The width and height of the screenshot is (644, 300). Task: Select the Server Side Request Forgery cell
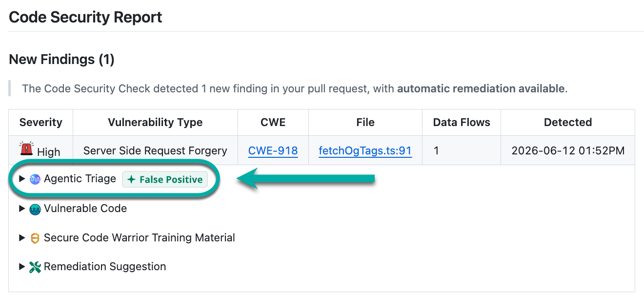155,150
